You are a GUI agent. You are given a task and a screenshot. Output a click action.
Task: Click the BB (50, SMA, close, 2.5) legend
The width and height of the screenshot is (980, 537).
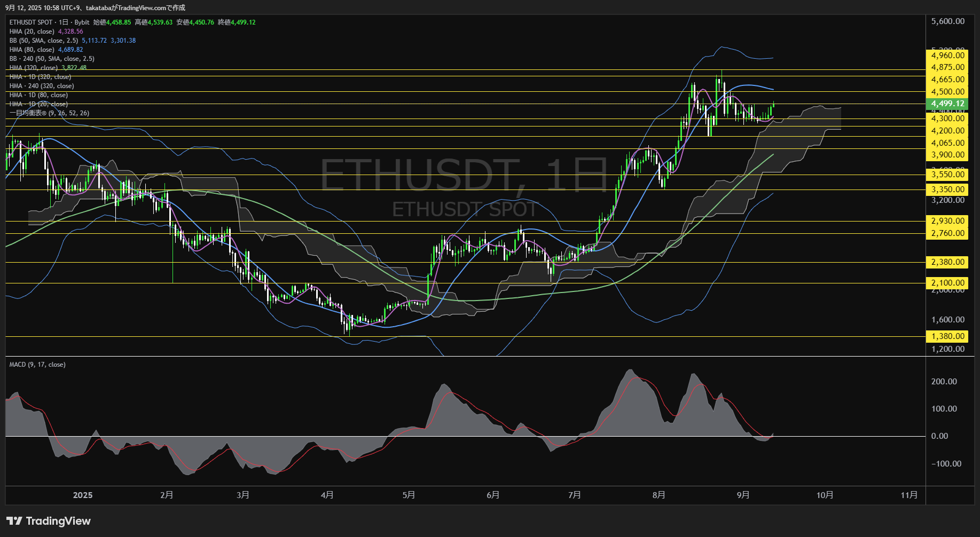tap(44, 41)
